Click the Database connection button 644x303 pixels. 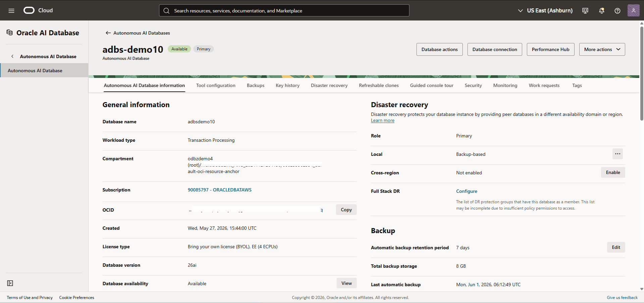point(495,49)
